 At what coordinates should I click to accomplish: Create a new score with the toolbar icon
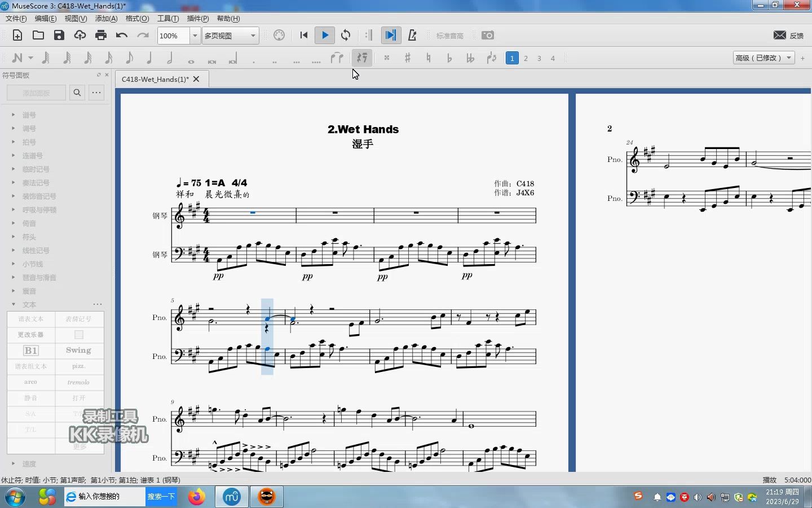pos(17,36)
